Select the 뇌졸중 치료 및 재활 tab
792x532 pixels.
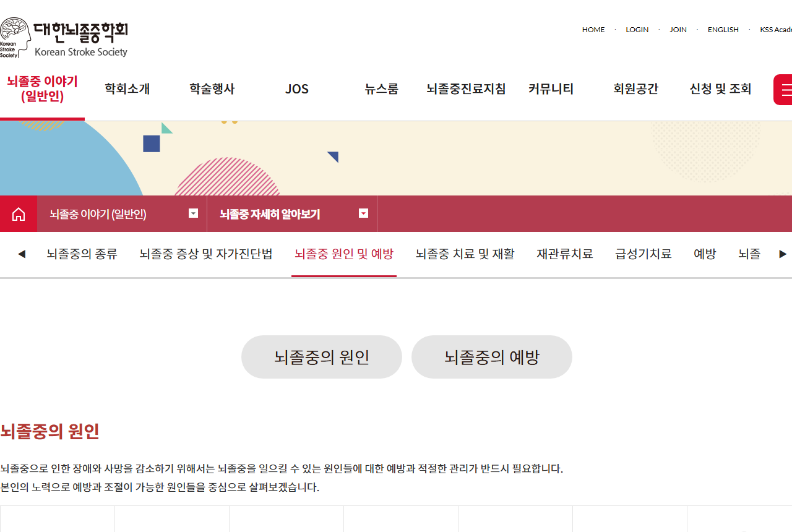click(465, 254)
